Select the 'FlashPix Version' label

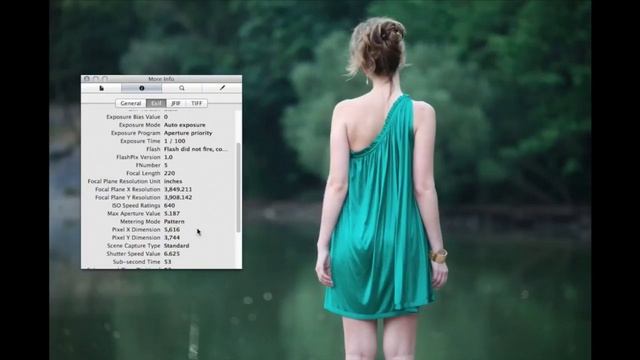[138, 157]
